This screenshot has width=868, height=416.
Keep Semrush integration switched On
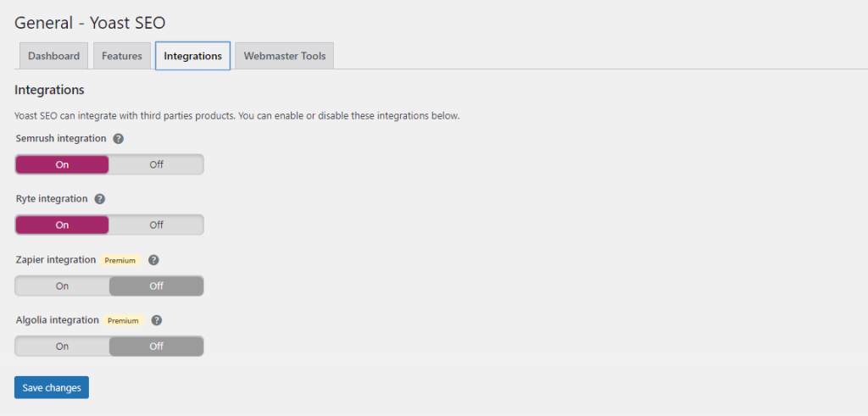point(62,164)
